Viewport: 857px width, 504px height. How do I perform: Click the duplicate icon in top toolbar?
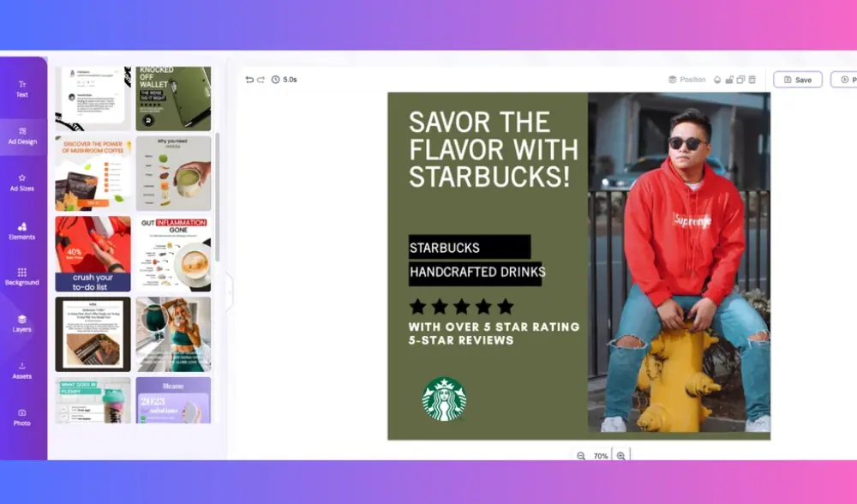tap(740, 80)
